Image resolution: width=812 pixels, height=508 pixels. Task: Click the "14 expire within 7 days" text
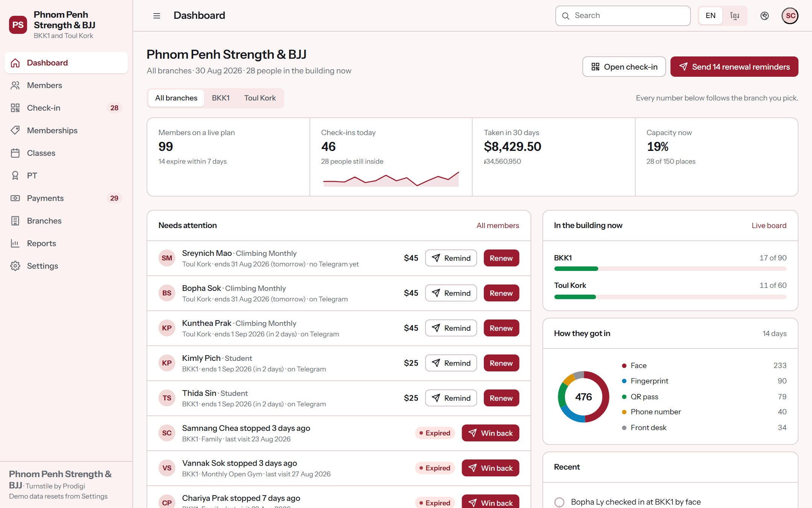point(192,161)
